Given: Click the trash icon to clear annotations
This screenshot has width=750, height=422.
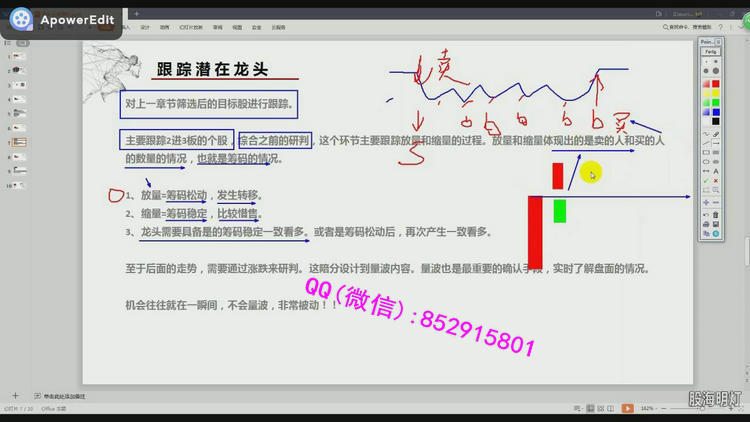Looking at the screenshot, I should (x=716, y=213).
